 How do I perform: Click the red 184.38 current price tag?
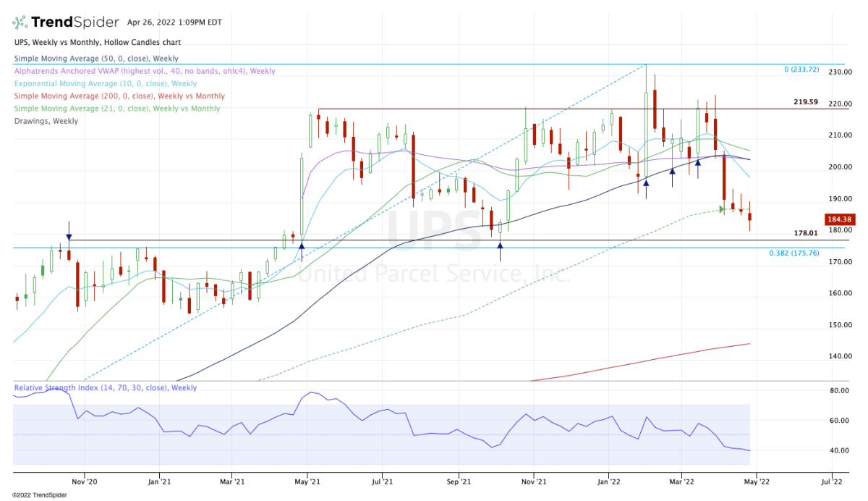[x=839, y=219]
